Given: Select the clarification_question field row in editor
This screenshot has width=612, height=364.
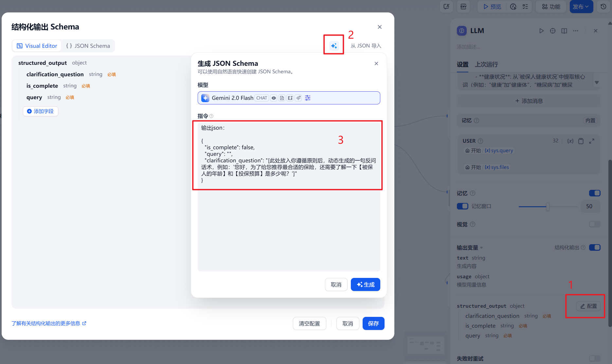Looking at the screenshot, I should pos(71,74).
